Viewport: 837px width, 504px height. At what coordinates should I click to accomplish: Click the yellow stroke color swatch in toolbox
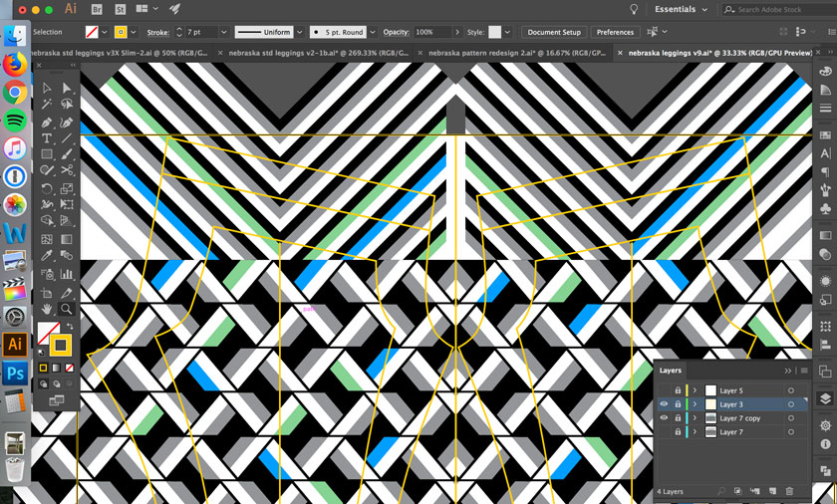pyautogui.click(x=60, y=345)
